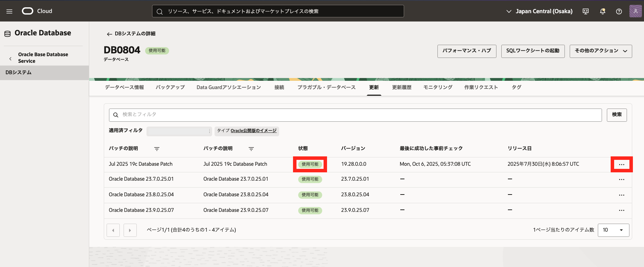The width and height of the screenshot is (644, 267).
Task: Open the help question mark icon
Action: coord(619,11)
